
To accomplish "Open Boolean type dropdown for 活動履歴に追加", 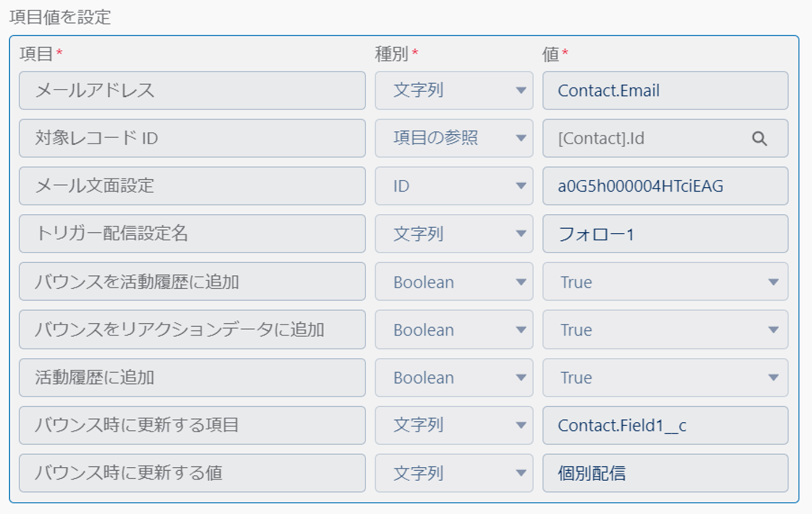I will tap(454, 377).
